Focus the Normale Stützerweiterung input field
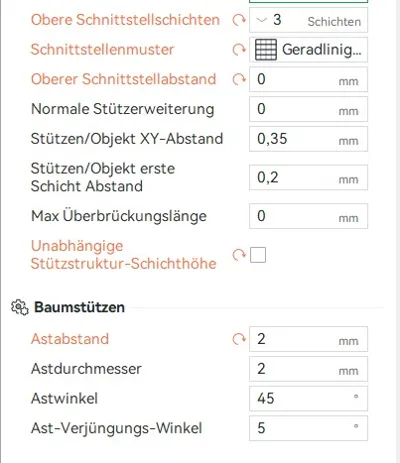Image resolution: width=400 pixels, height=463 pixels. tap(308, 109)
